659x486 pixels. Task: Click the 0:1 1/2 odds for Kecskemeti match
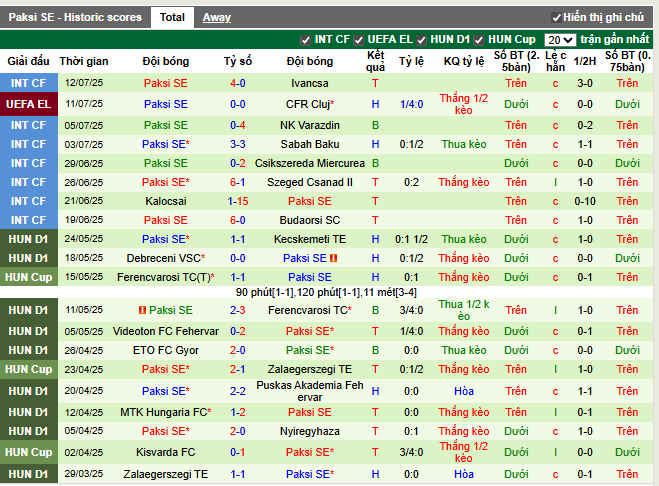coord(411,239)
